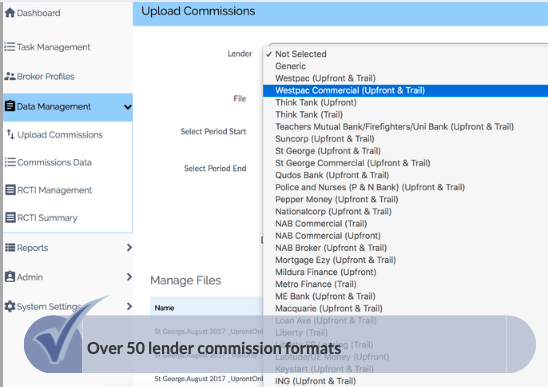Click the Admin badge icon
The image size is (548, 387).
[x=10, y=277]
